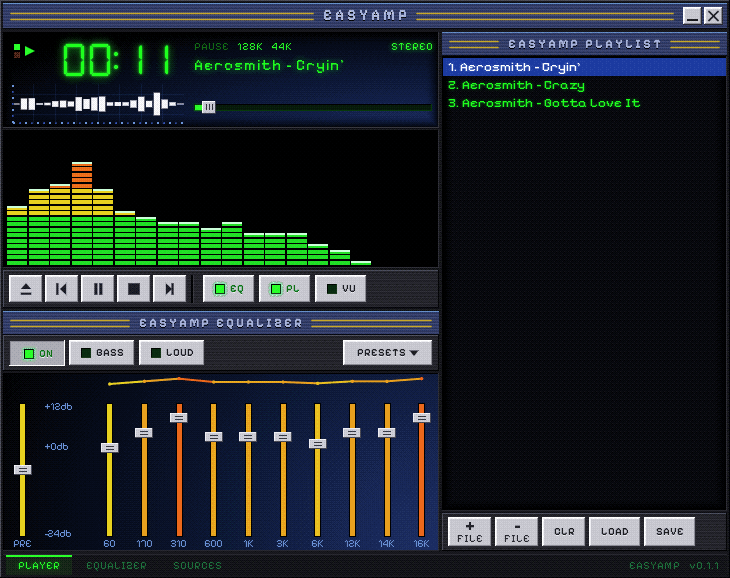This screenshot has height=578, width=730.
Task: Close the EasyAmp window
Action: 713,16
